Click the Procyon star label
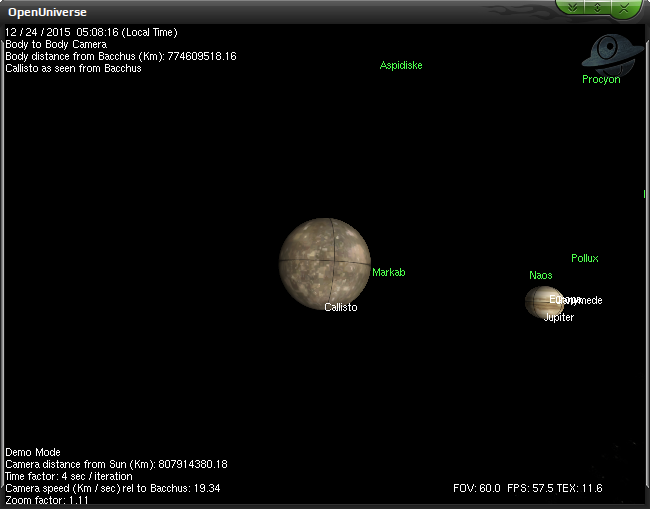Image resolution: width=650 pixels, height=509 pixels. tap(601, 79)
